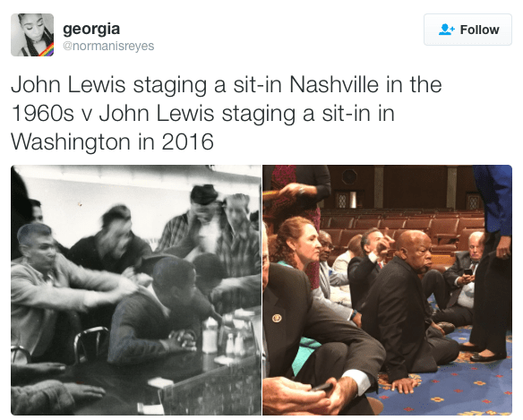Click the empty chair in the left photo
This screenshot has width=523, height=420.
[90, 344]
